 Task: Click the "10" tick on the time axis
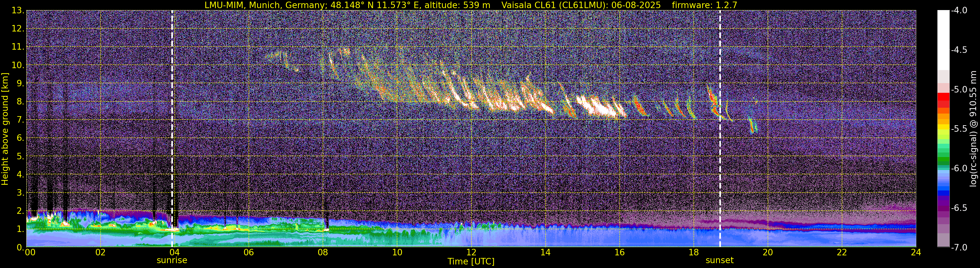point(397,253)
